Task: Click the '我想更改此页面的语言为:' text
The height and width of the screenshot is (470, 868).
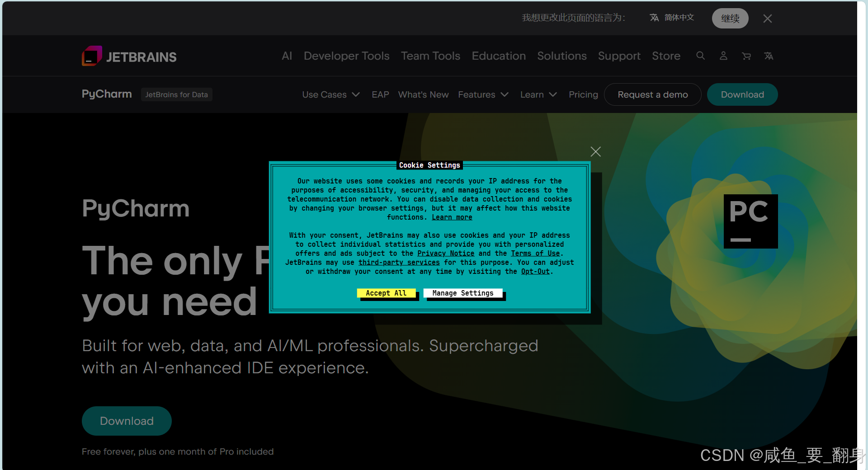Action: (573, 18)
